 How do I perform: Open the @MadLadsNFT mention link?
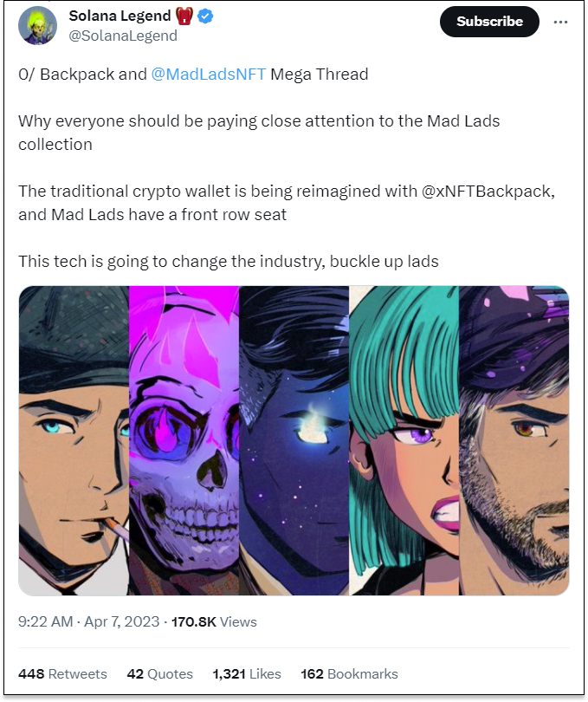point(209,74)
